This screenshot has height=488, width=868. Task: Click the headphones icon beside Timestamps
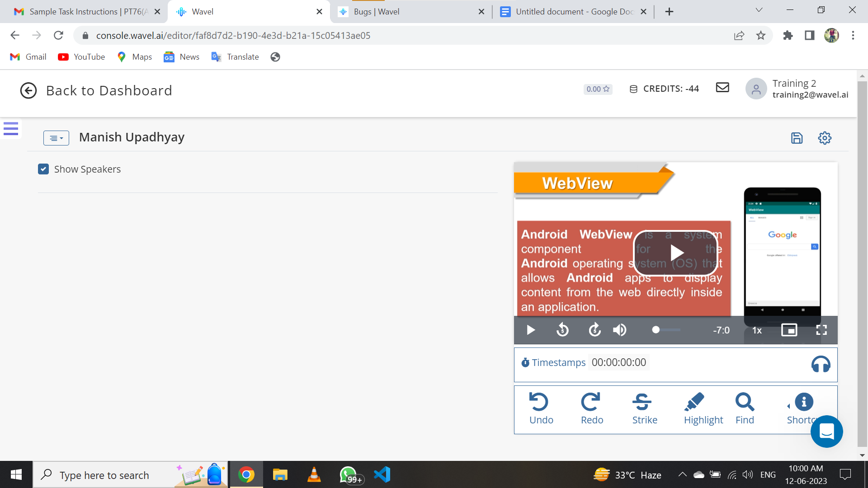tap(821, 364)
